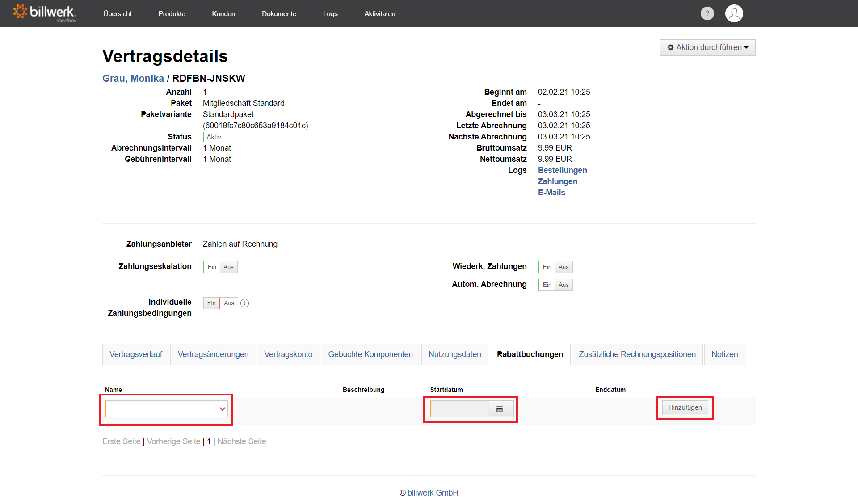This screenshot has width=858, height=504.
Task: Open the Logs menu
Action: [x=330, y=13]
